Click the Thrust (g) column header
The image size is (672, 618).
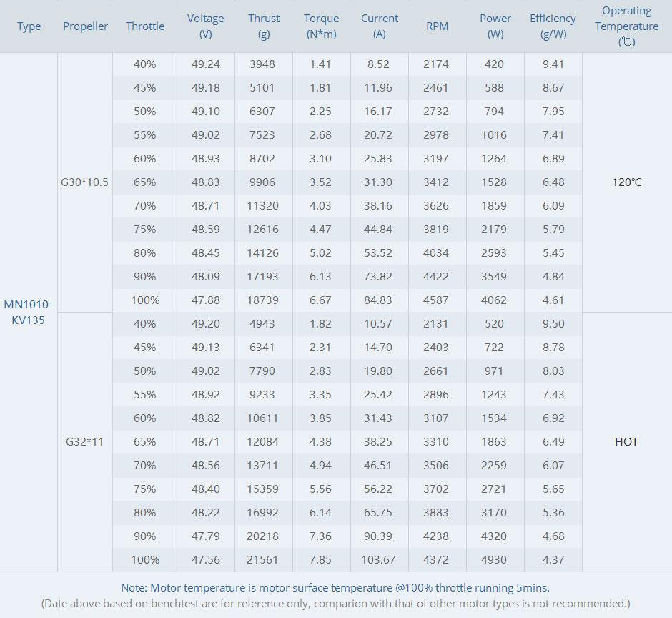(x=264, y=26)
